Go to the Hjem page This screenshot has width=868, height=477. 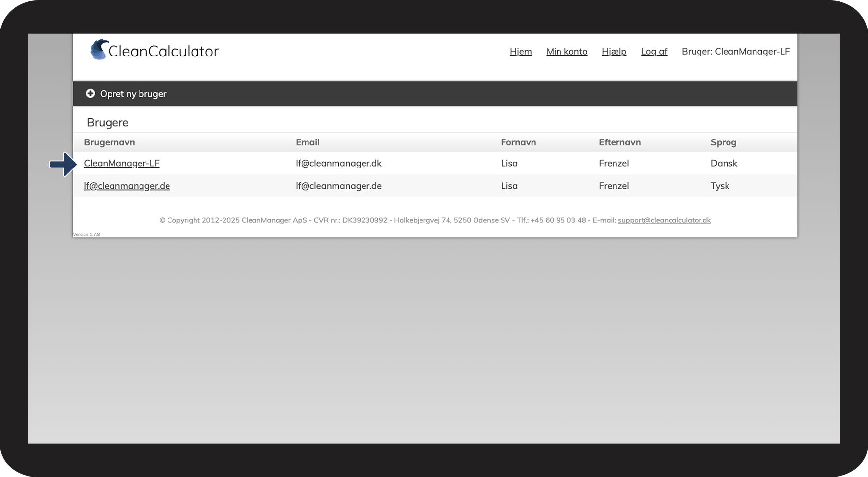pos(520,52)
